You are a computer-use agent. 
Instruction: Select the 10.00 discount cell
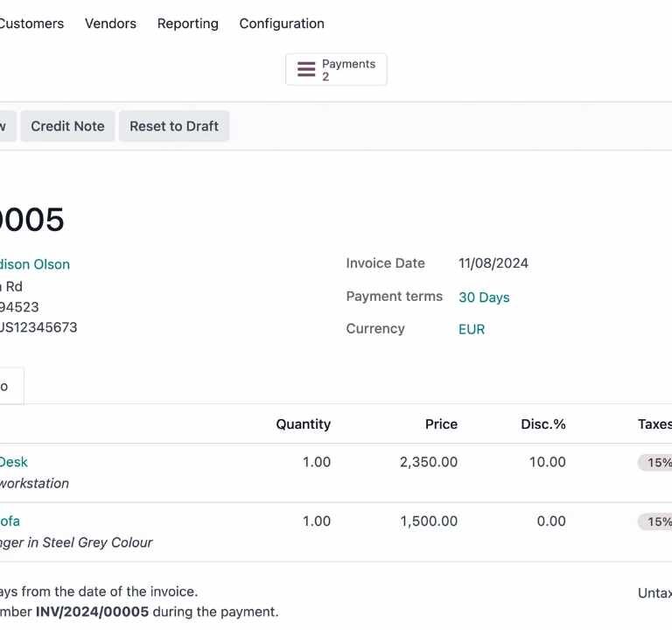(547, 462)
